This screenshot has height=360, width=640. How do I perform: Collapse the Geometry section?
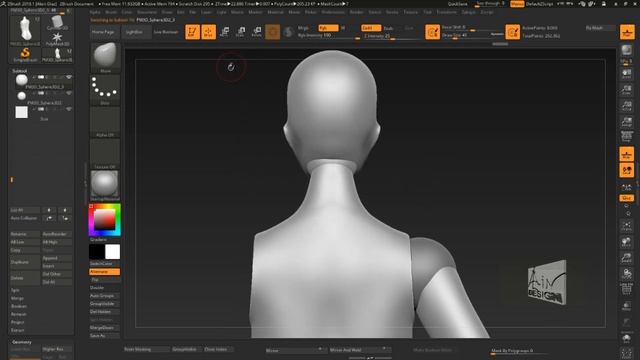click(22, 342)
